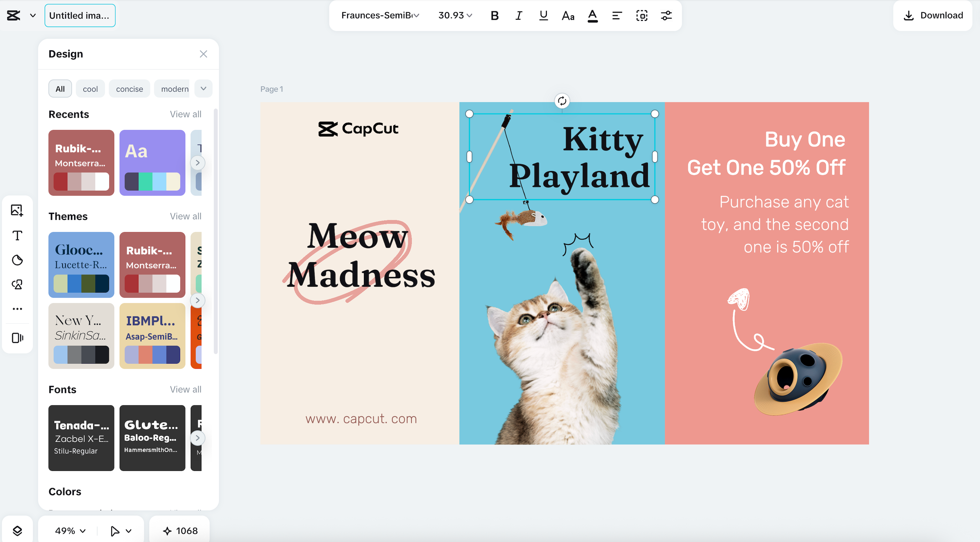This screenshot has width=980, height=542.
Task: Open the Fraunces-SemiBold font dropdown
Action: 378,16
